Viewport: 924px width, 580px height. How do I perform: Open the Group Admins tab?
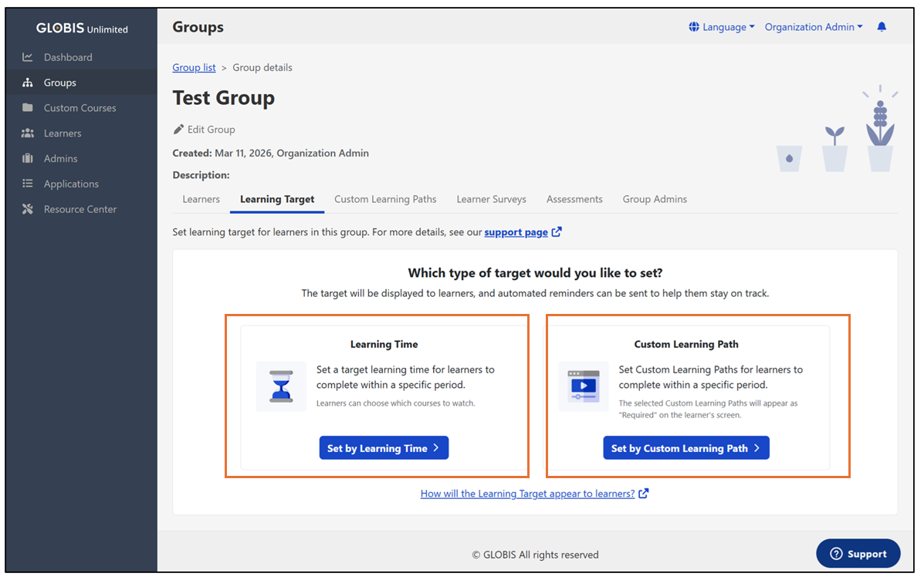[655, 199]
